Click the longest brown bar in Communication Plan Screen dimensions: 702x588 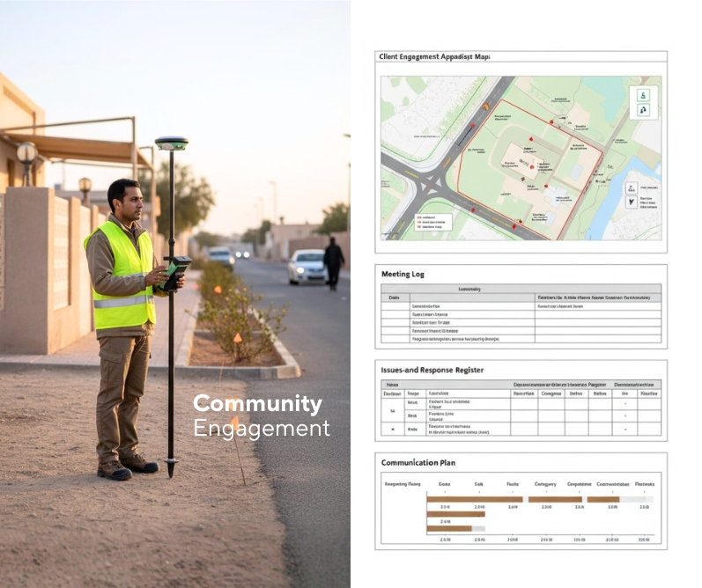pos(475,499)
